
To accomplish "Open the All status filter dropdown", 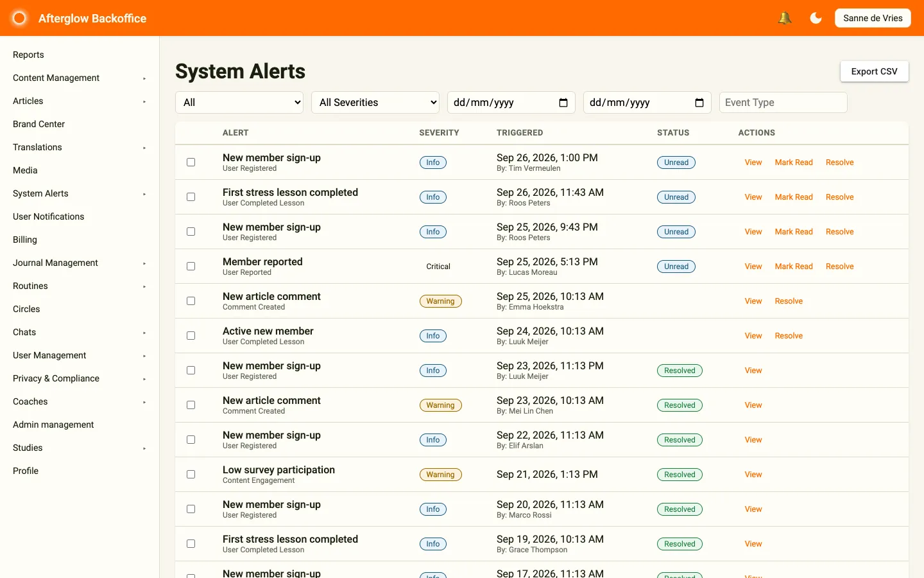I will [239, 103].
